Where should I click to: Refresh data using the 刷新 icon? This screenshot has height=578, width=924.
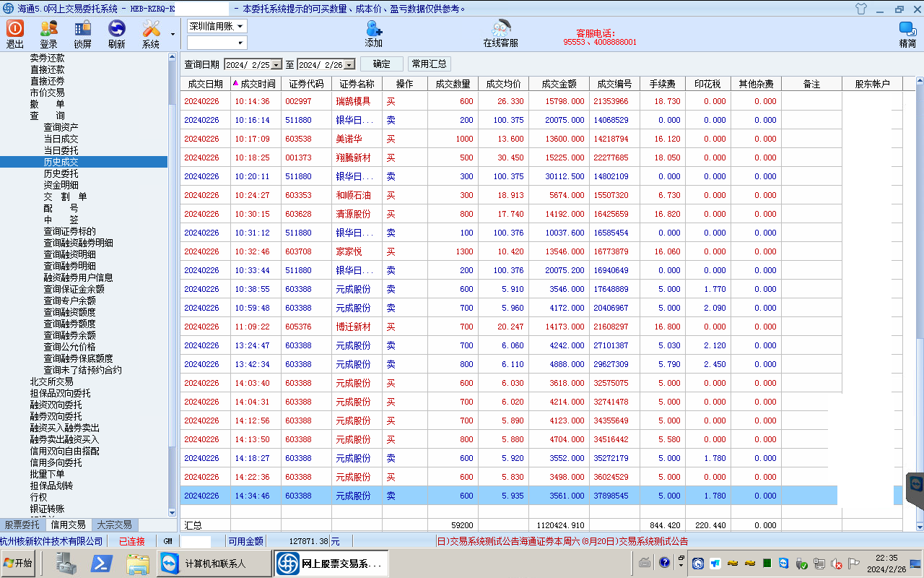point(116,29)
